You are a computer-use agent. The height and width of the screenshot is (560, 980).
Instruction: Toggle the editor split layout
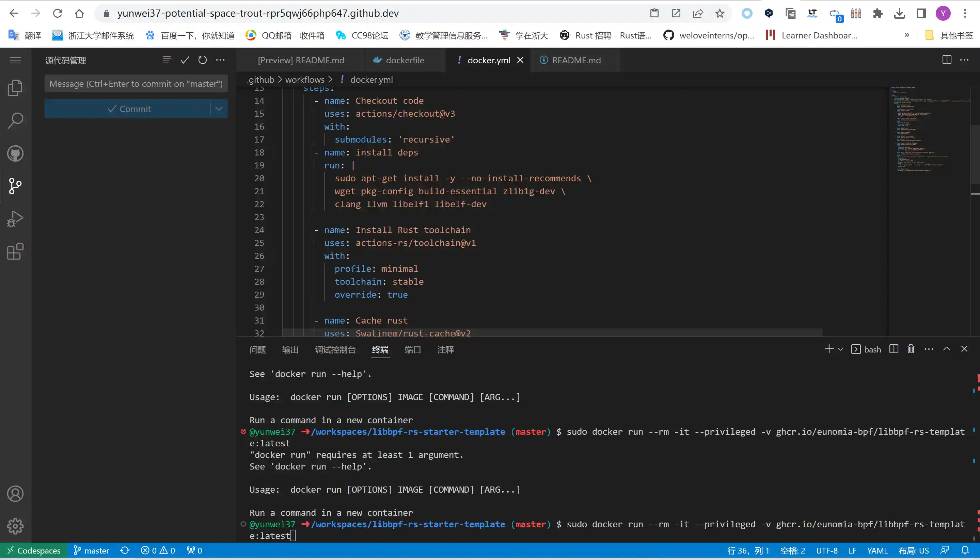pyautogui.click(x=947, y=60)
